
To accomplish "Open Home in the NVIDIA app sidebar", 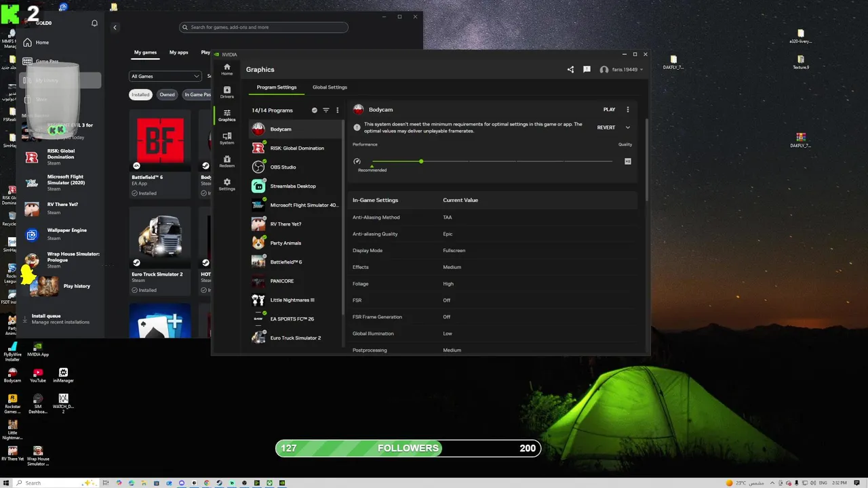I will 226,69.
